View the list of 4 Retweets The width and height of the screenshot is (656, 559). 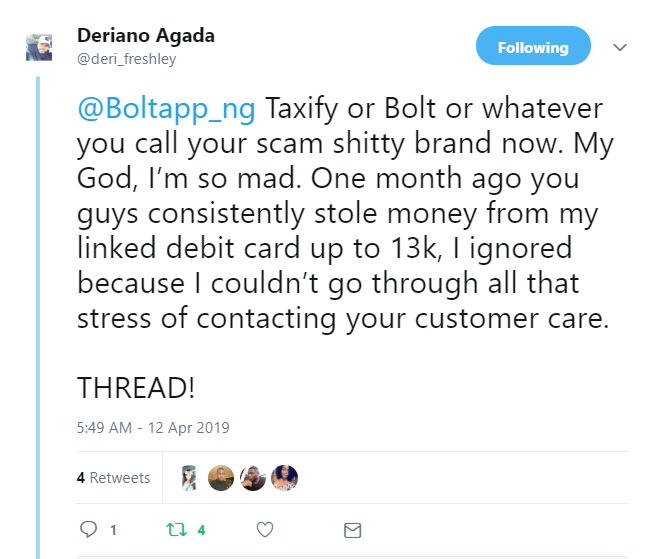pos(113,478)
